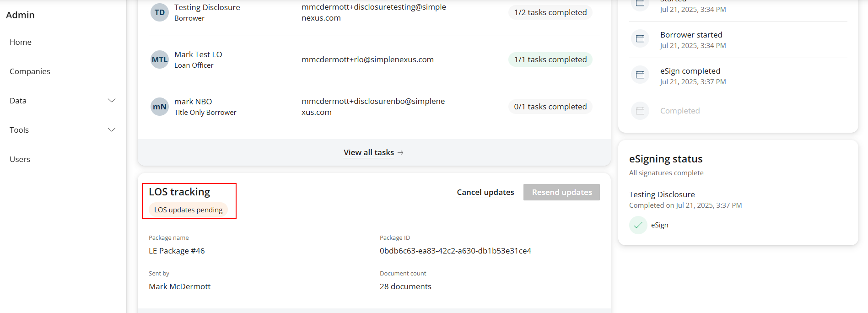Click the LOS updates pending badge
The image size is (868, 313).
(x=188, y=210)
